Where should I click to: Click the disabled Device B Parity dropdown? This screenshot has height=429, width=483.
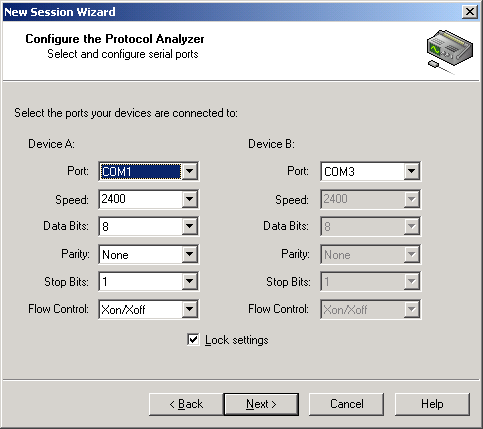(x=370, y=254)
